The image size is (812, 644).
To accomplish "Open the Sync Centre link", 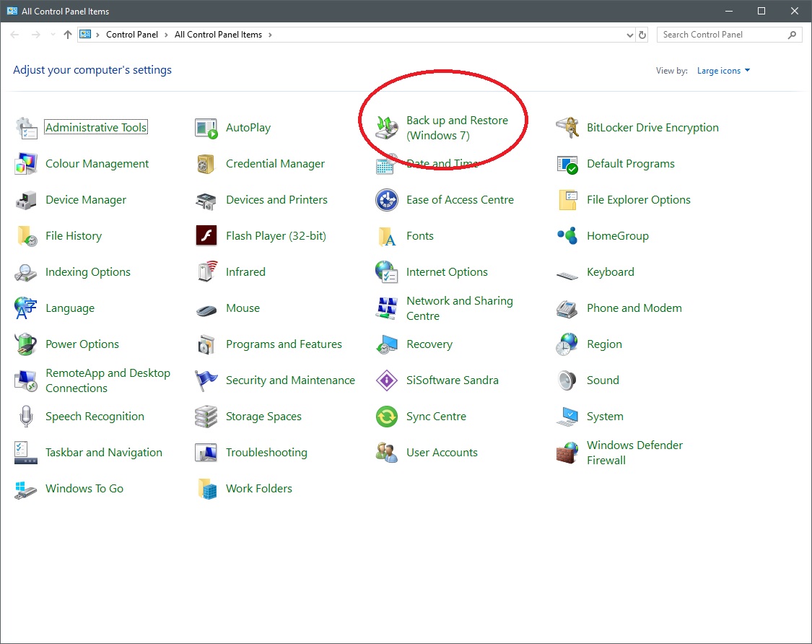I will pyautogui.click(x=437, y=417).
